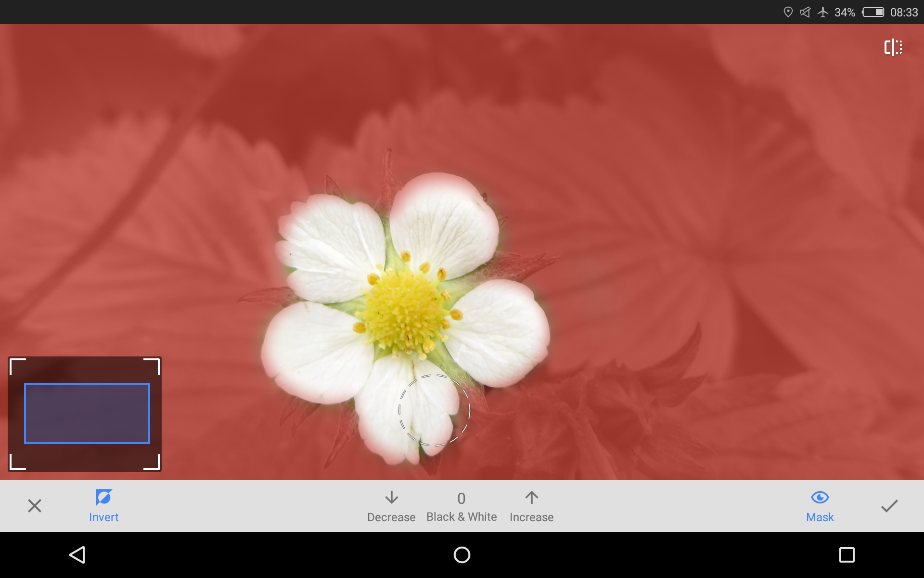Cancel edits with the X icon
The height and width of the screenshot is (578, 924).
pyautogui.click(x=35, y=506)
